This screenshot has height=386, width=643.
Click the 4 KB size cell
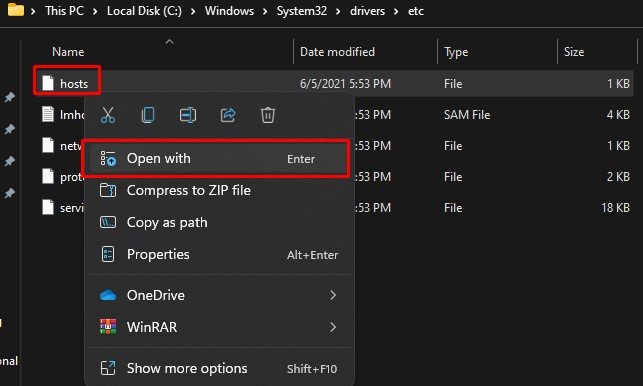point(618,114)
